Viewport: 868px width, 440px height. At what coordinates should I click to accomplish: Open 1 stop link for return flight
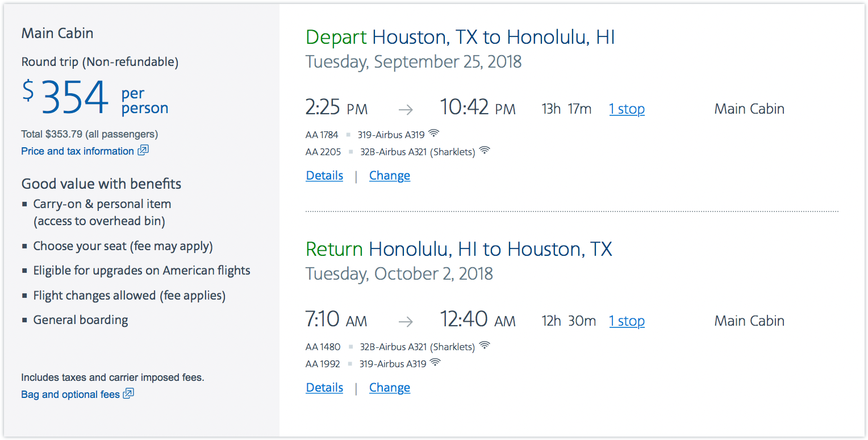tap(627, 321)
